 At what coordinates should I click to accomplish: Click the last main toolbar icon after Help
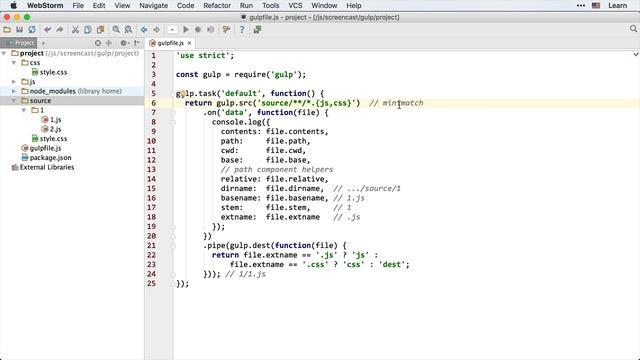[x=257, y=29]
